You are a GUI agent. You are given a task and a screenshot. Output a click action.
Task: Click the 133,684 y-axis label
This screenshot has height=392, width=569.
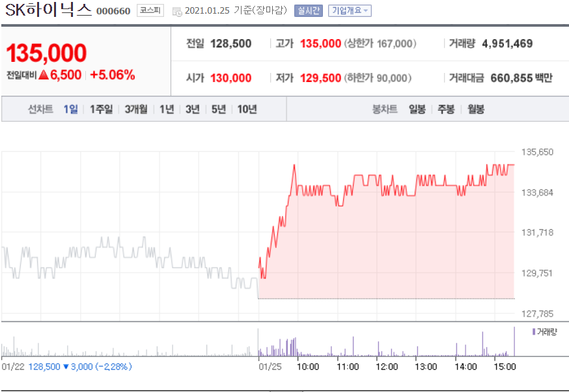537,192
